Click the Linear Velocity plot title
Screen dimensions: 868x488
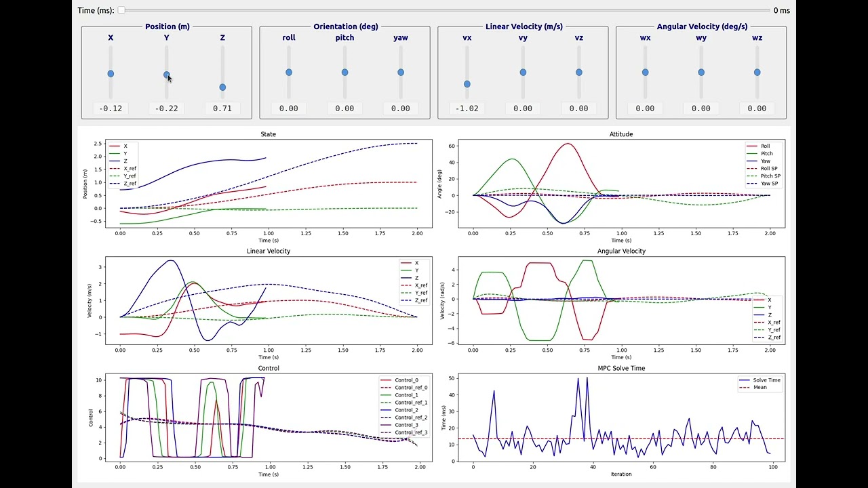coord(269,251)
